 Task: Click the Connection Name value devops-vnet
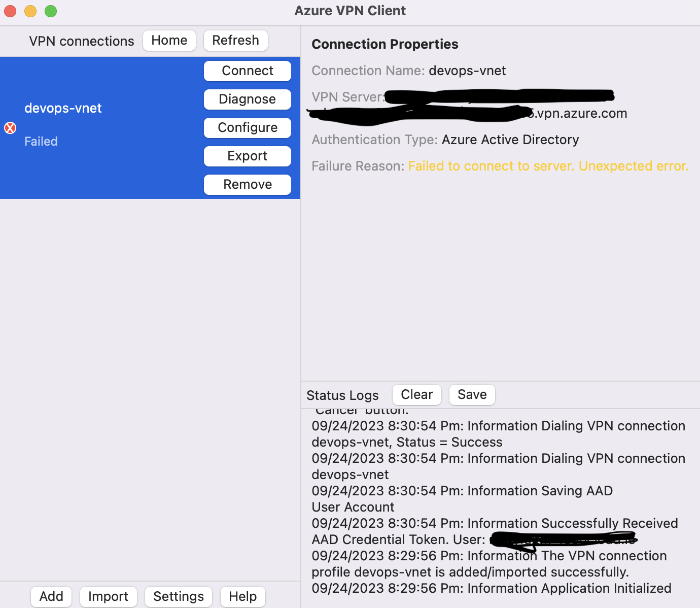click(x=467, y=71)
